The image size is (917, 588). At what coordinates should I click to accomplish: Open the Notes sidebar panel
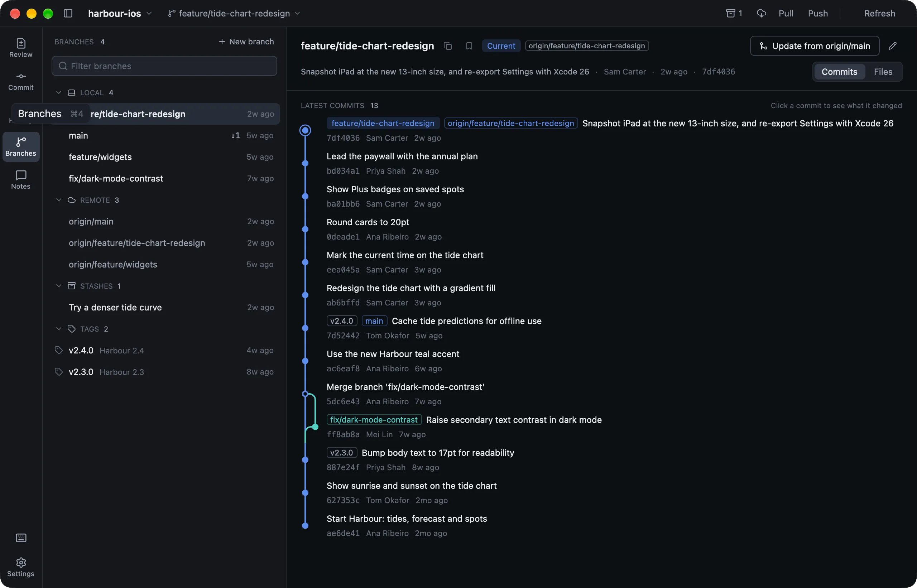(x=21, y=179)
